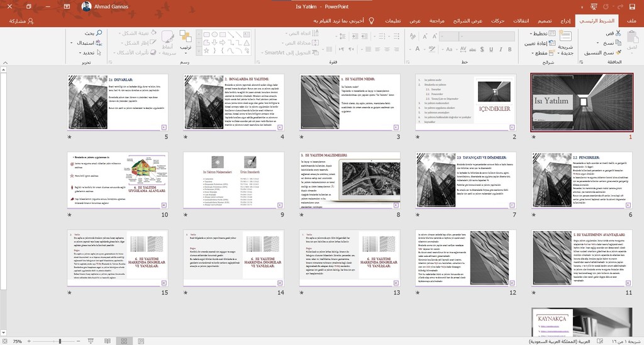Image resolution: width=644 pixels, height=345 pixels.
Task: Open Quick Styles (أنماط سريعة)
Action: 167,42
